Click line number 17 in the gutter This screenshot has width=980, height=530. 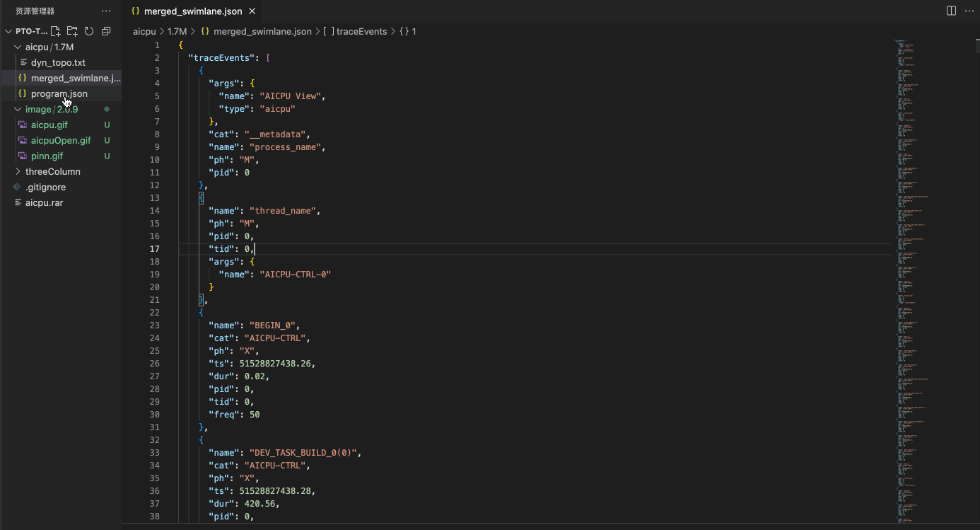tap(155, 249)
